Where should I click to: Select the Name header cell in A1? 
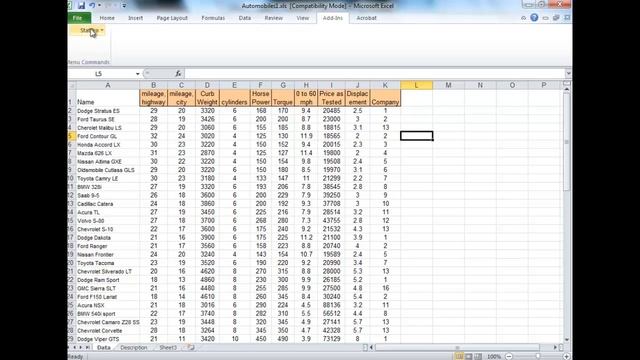coord(108,98)
